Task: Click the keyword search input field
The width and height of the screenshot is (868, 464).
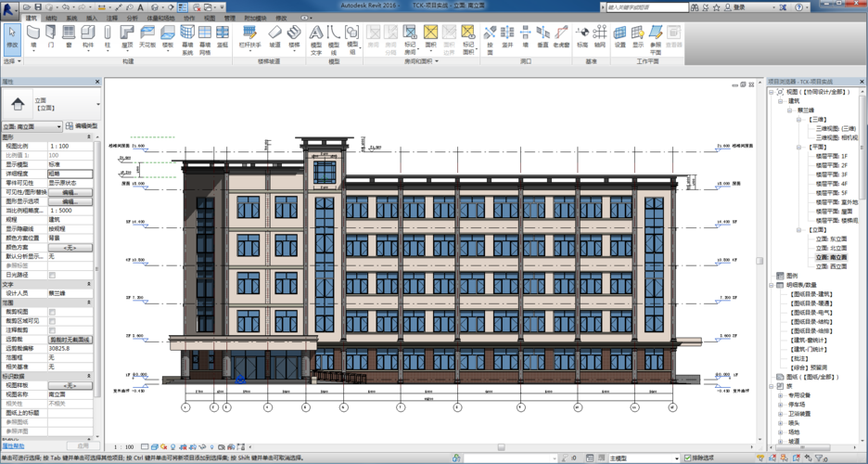Action: pos(649,6)
